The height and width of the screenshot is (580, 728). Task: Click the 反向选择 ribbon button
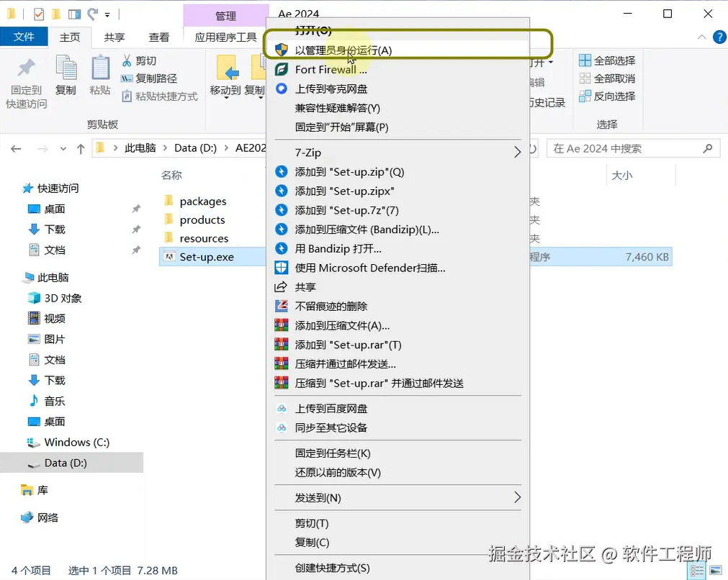(x=607, y=96)
